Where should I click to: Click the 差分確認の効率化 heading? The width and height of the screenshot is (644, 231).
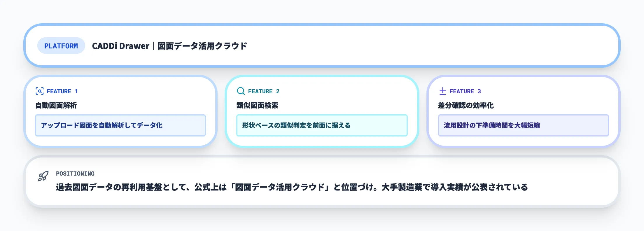pos(466,105)
